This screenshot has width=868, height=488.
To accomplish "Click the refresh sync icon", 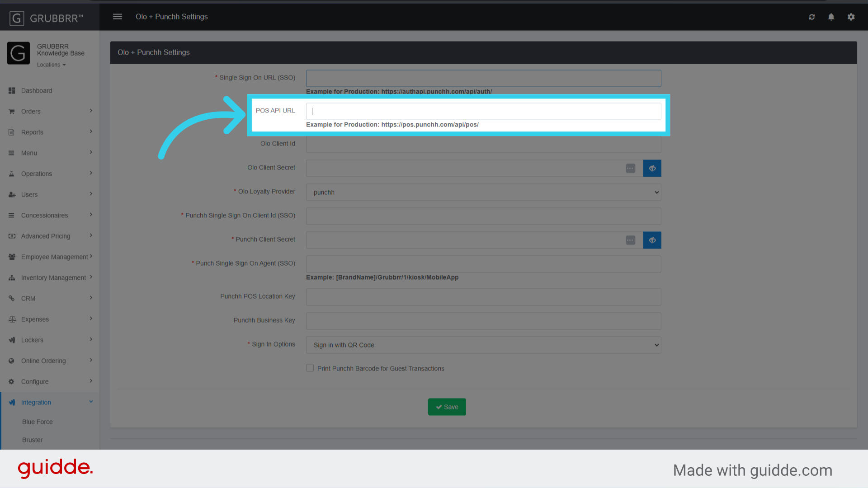I will [812, 17].
